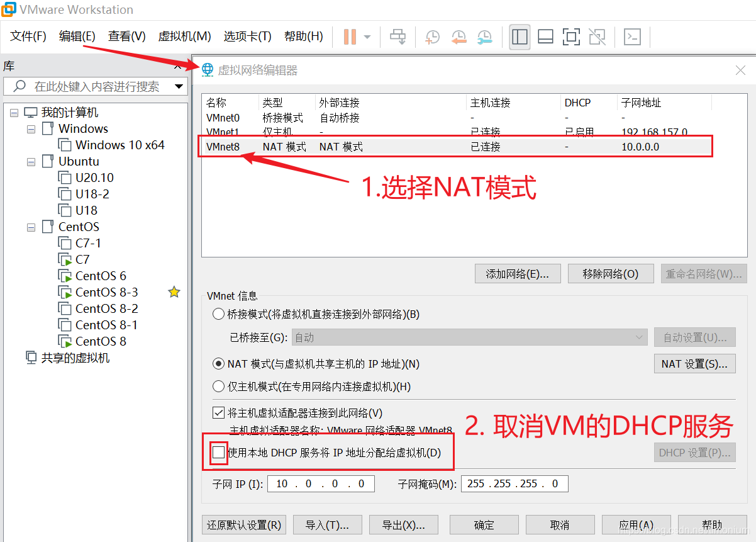The height and width of the screenshot is (542, 756).
Task: Click the 帮助 button in the dialog
Action: coord(713,525)
